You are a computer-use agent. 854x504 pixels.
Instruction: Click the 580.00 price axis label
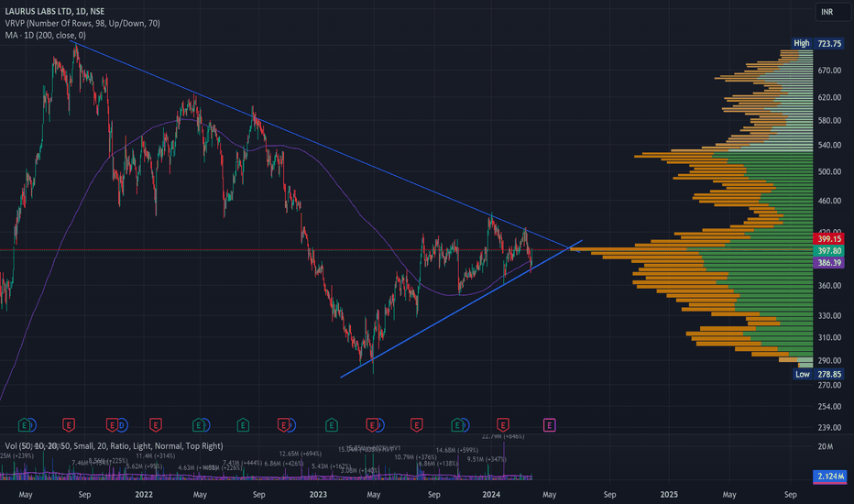click(829, 120)
